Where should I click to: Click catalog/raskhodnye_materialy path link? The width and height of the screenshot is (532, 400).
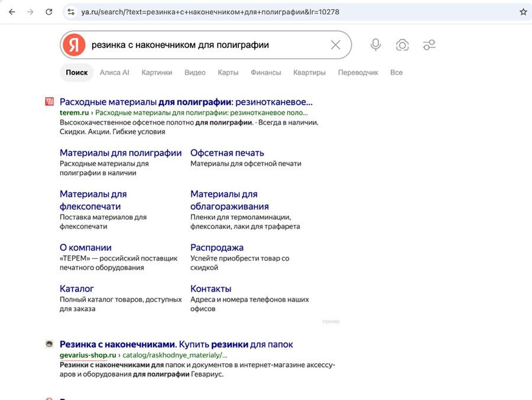tap(175, 355)
